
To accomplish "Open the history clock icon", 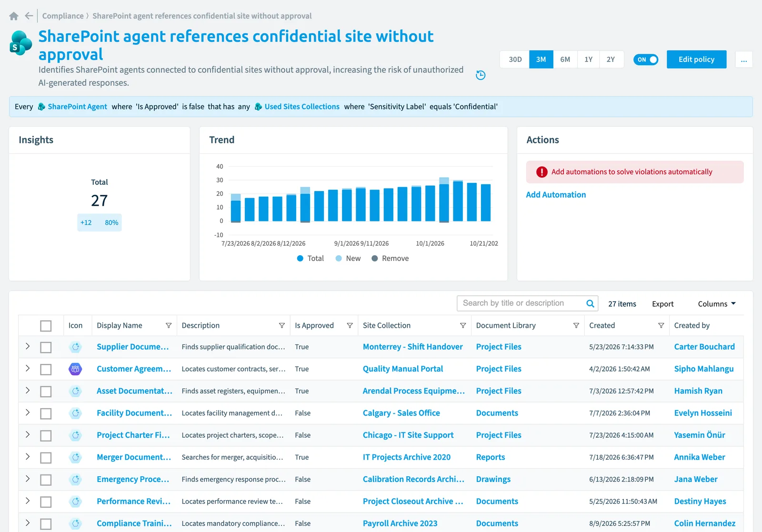I will (x=481, y=75).
